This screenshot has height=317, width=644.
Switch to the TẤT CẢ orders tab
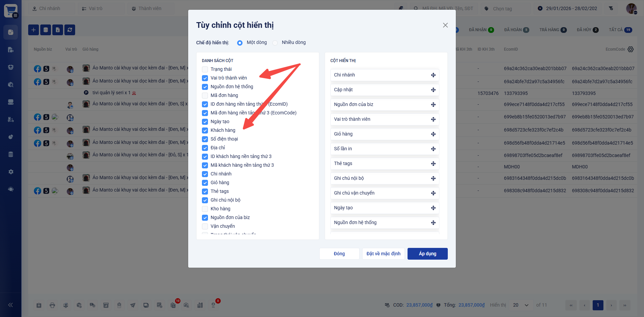pos(620,30)
